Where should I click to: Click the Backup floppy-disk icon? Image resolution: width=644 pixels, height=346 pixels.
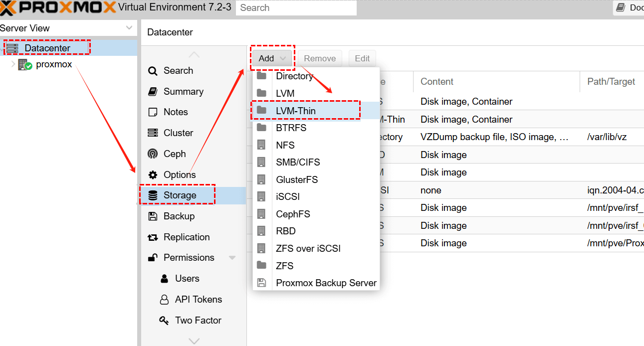pos(153,216)
